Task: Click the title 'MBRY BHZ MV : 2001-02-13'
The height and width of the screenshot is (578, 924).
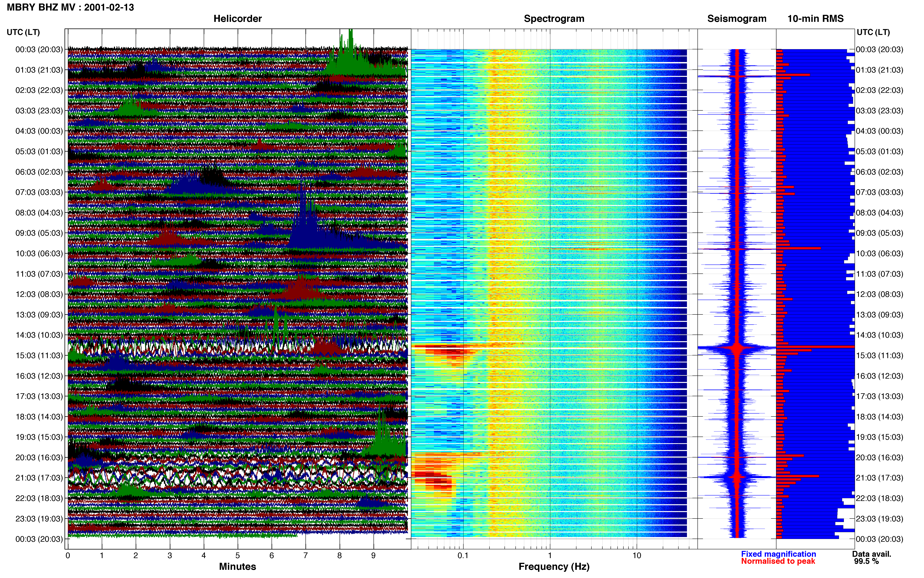Action: 70,7
